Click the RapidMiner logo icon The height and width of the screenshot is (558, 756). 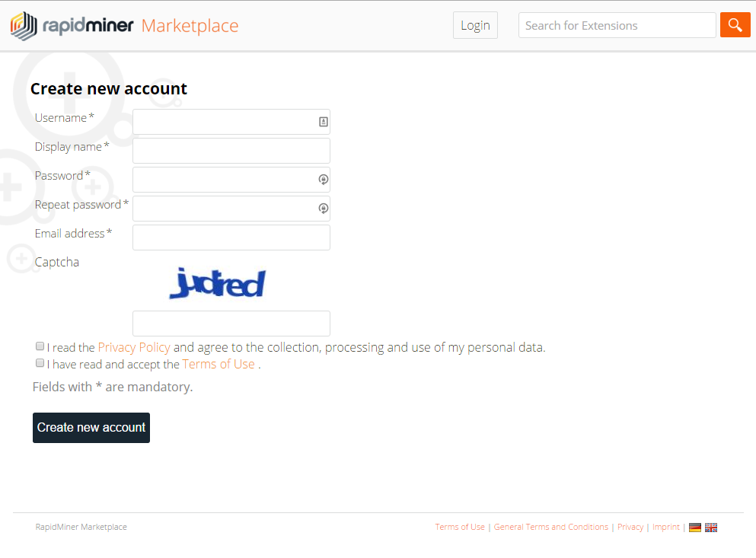coord(23,24)
